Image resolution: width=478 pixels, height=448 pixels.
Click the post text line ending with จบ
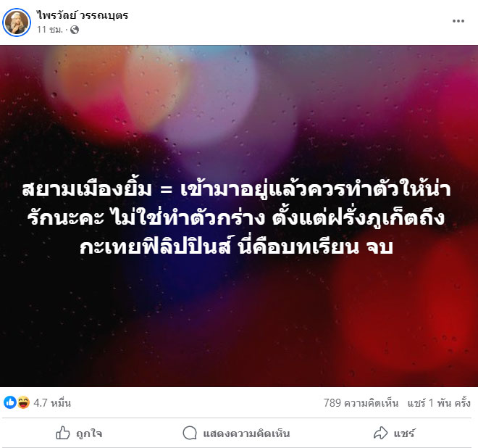pos(236,247)
